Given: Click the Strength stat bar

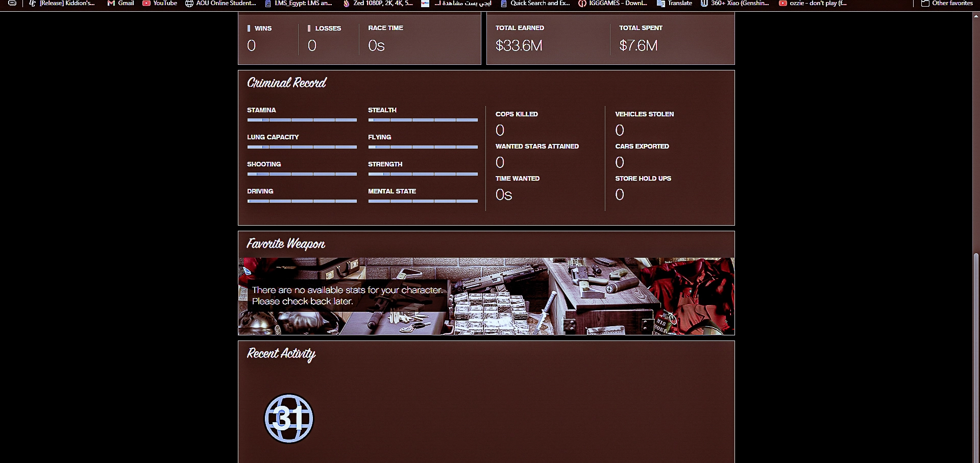Looking at the screenshot, I should point(423,174).
